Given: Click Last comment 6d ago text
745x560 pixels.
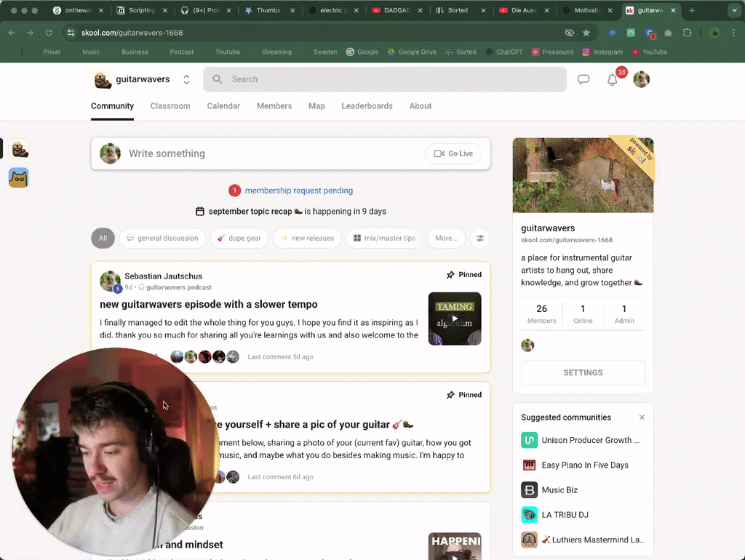Looking at the screenshot, I should point(280,477).
